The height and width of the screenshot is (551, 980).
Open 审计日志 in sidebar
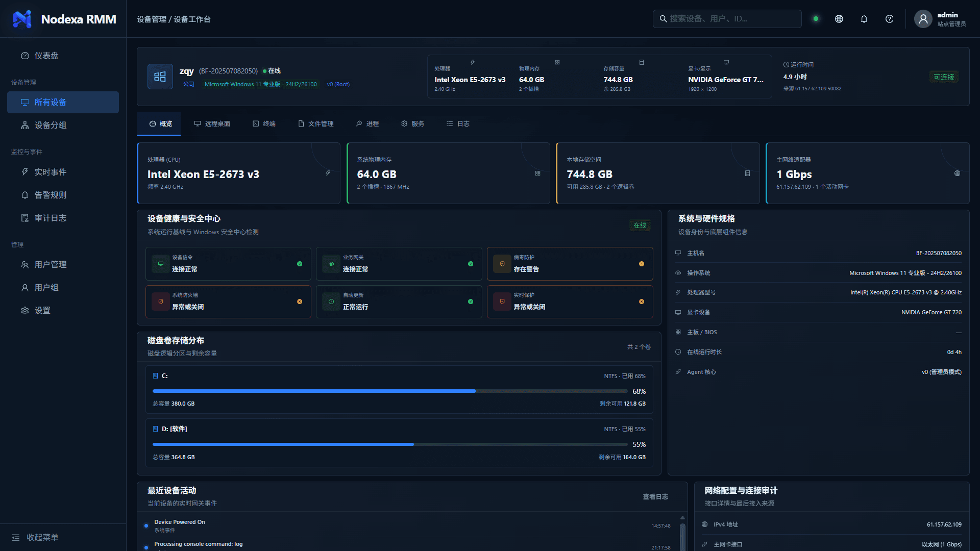pos(63,218)
